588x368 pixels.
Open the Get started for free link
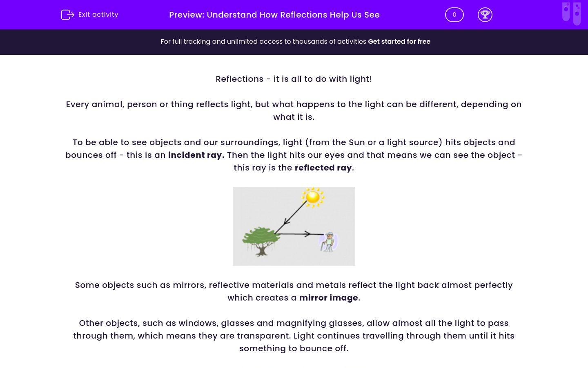(399, 41)
